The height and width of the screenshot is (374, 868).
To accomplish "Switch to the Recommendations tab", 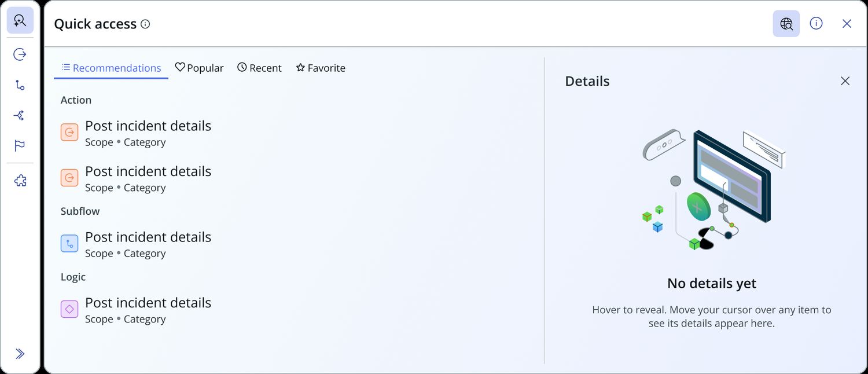I will point(111,68).
